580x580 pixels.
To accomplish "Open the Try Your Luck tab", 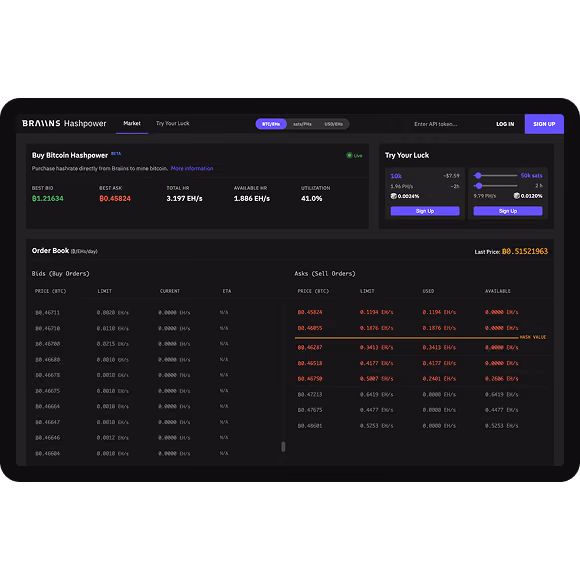I will (172, 123).
